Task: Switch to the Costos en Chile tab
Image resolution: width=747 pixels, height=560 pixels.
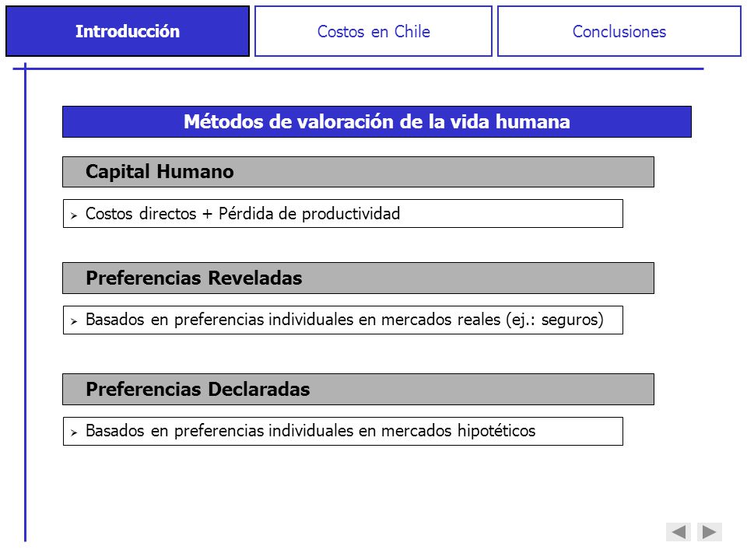Action: [373, 31]
